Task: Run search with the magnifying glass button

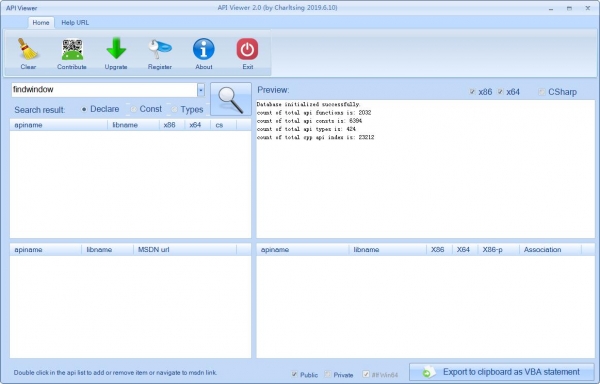Action: coord(231,99)
